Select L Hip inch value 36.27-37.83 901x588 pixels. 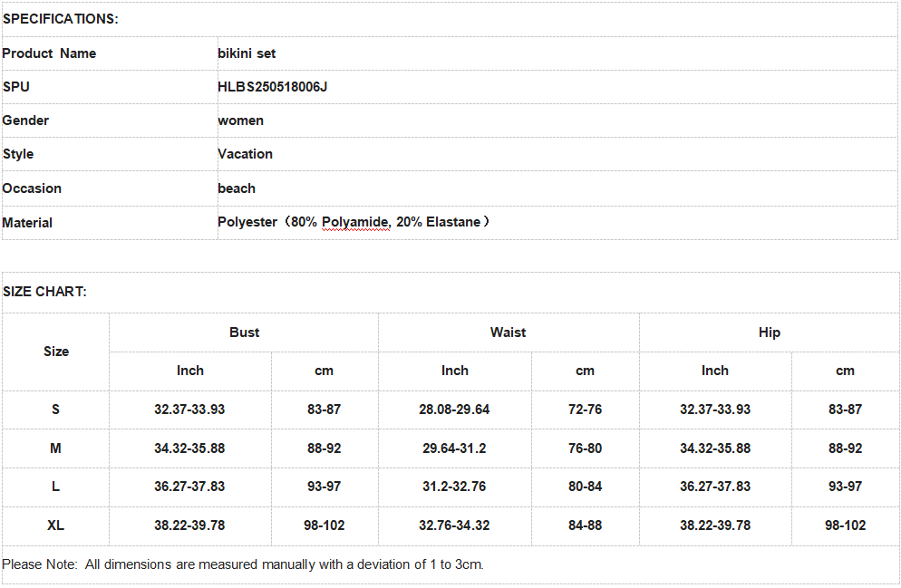coord(715,487)
